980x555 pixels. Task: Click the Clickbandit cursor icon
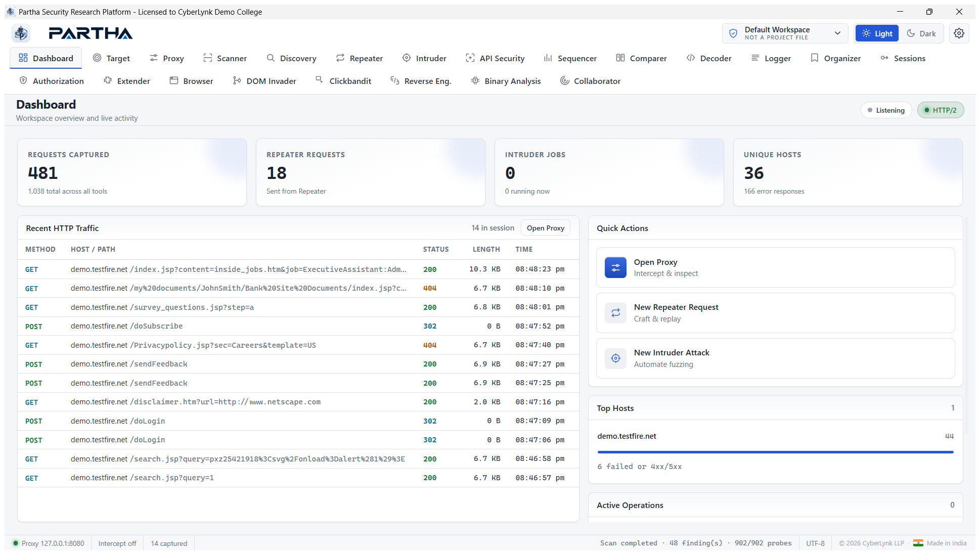coord(320,80)
